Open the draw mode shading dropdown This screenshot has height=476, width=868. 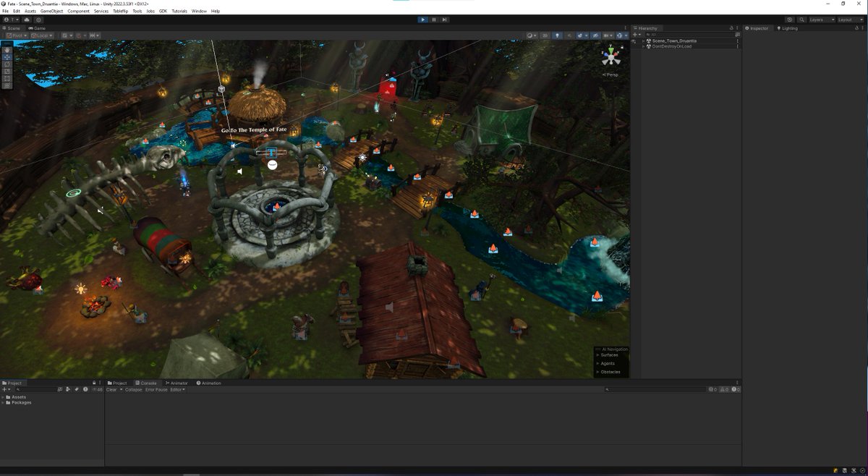(x=532, y=35)
